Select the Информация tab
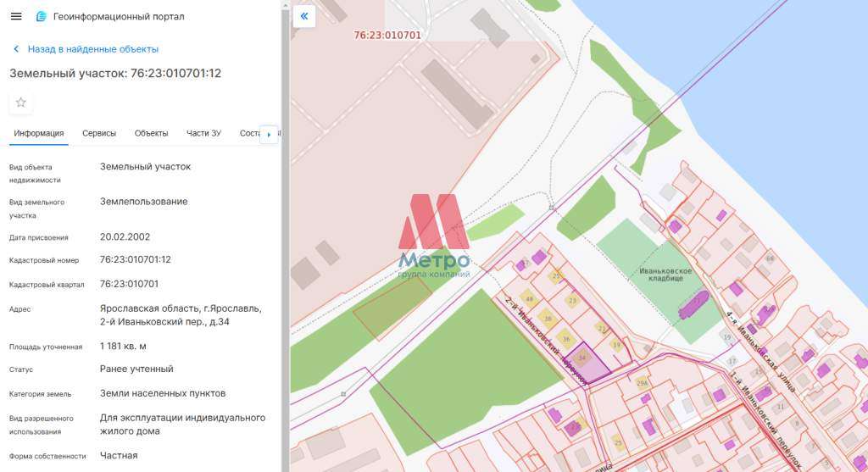The height and width of the screenshot is (472, 868). point(39,133)
